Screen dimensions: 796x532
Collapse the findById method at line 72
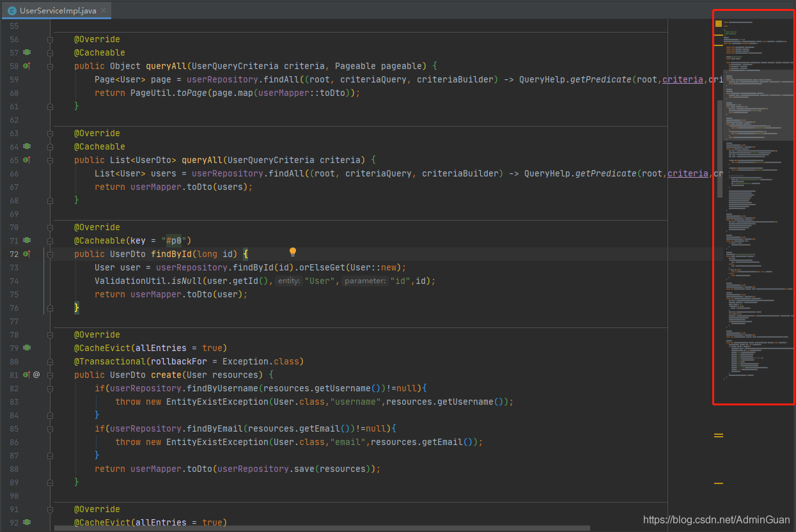50,254
